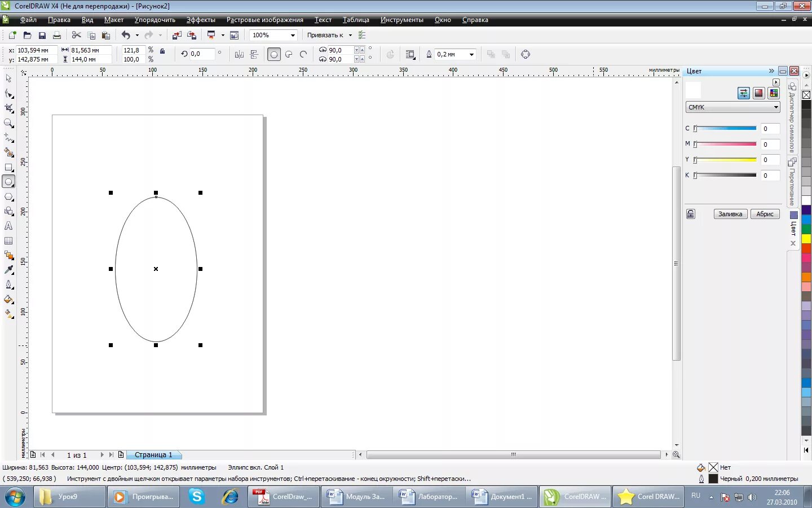
Task: Click the Import icon
Action: (177, 35)
